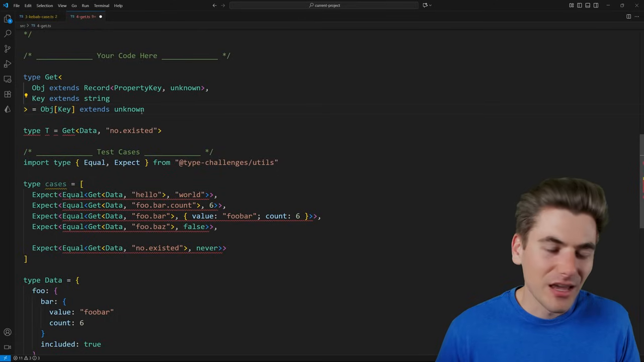
Task: Open the View menu
Action: click(x=62, y=6)
